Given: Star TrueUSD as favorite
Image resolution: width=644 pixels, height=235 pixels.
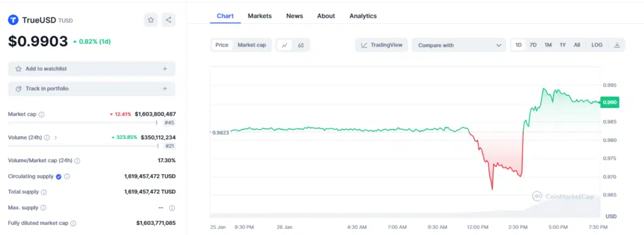Looking at the screenshot, I should point(151,19).
